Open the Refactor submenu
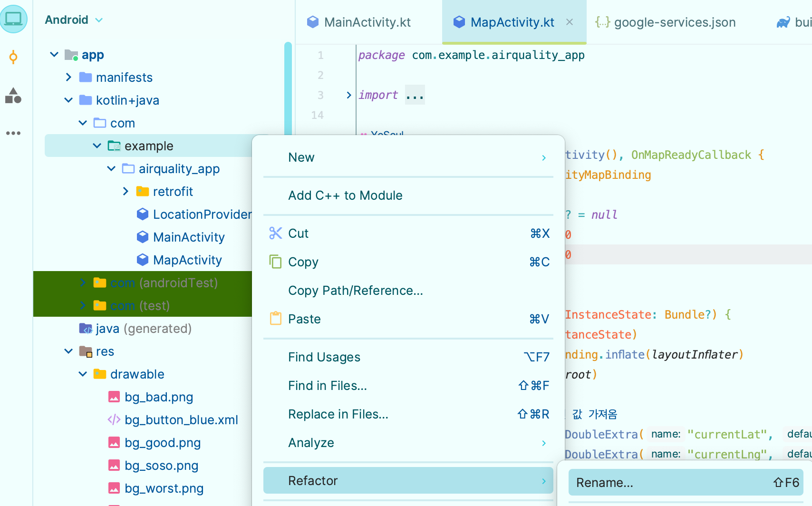812x506 pixels. [x=408, y=480]
